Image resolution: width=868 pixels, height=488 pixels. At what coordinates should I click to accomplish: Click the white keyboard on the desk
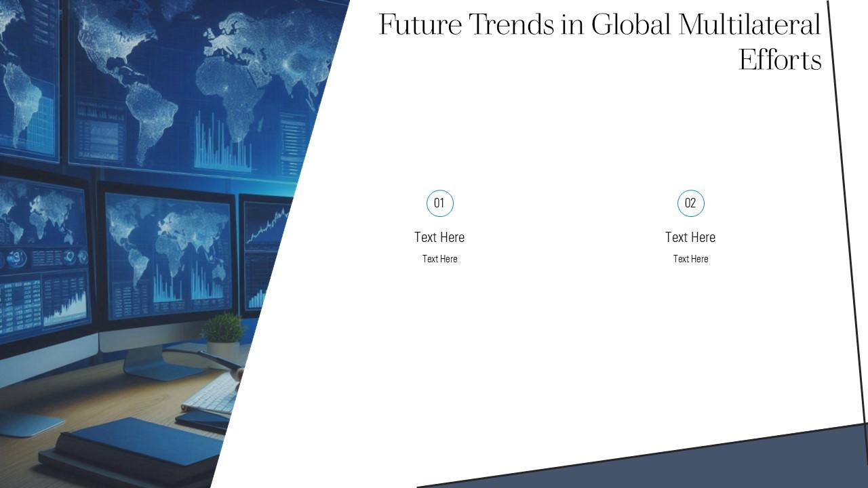coord(210,394)
